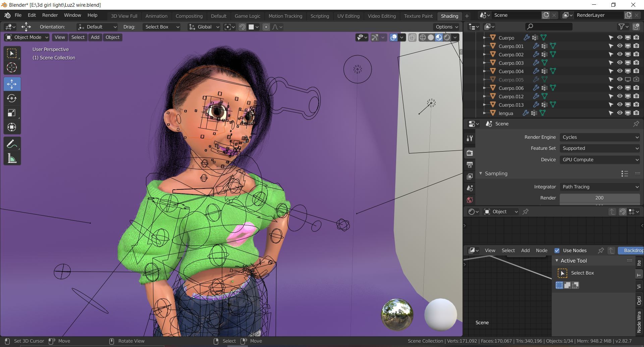Screen dimensions: 644x347
Task: Open the Device GPU Compute dropdown
Action: point(600,160)
